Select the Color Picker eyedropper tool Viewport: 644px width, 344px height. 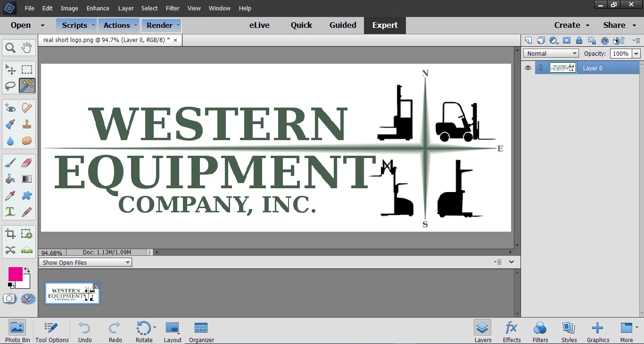10,195
